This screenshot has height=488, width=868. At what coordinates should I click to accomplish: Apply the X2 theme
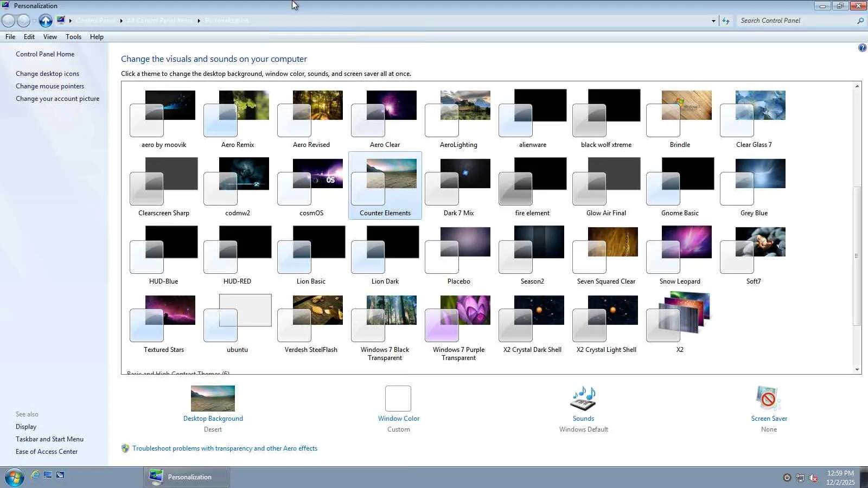[680, 324]
